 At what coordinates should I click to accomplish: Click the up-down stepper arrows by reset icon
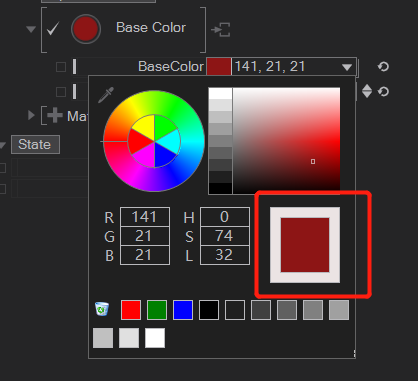click(x=367, y=91)
